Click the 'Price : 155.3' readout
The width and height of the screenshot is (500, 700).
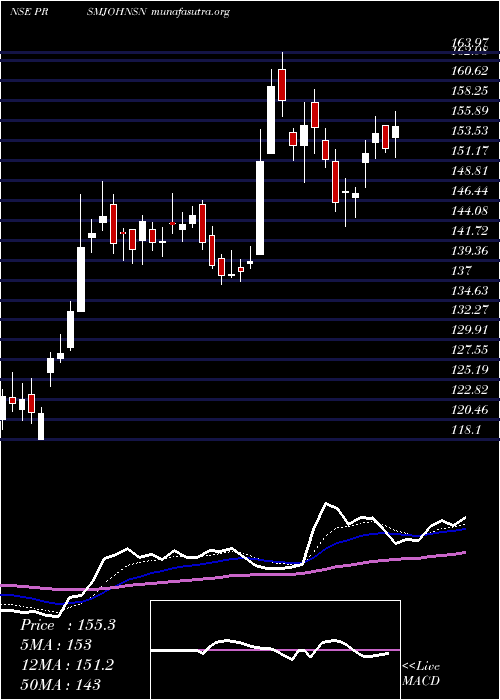point(68,625)
